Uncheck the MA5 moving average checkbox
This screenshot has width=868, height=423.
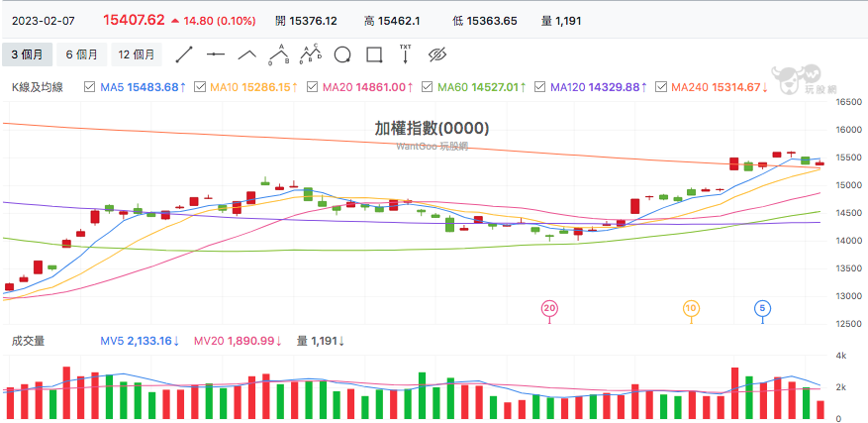(88, 87)
